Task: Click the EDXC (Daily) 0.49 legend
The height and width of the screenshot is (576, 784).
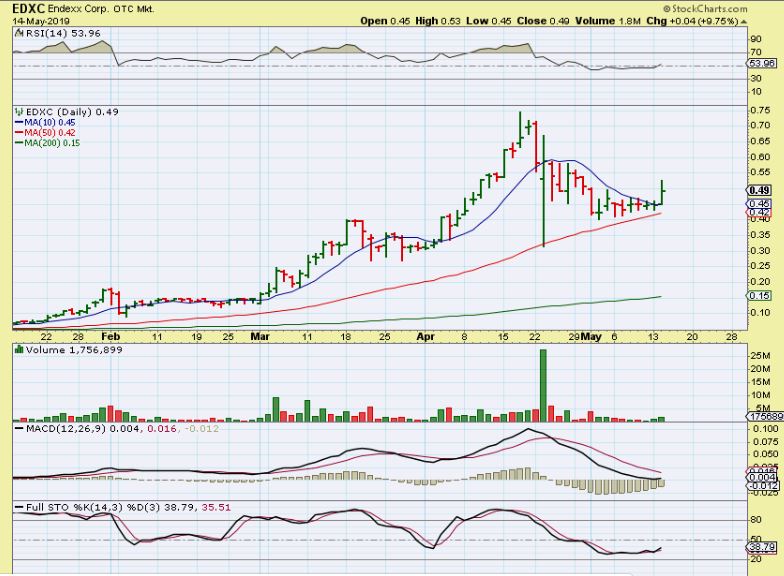Action: [72, 112]
